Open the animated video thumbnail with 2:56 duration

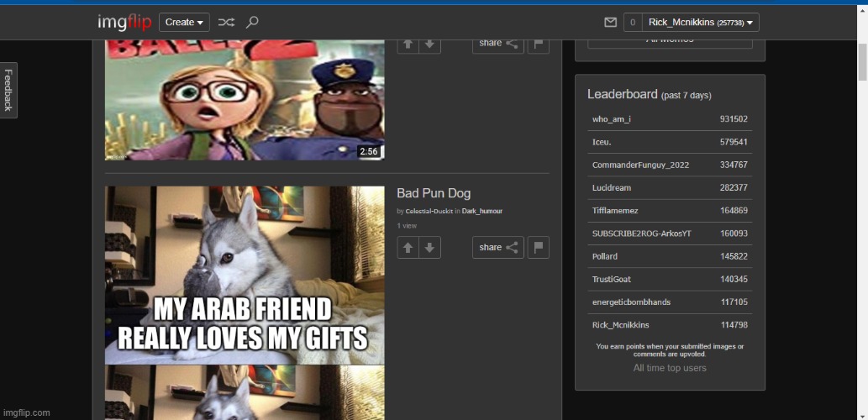[x=245, y=100]
